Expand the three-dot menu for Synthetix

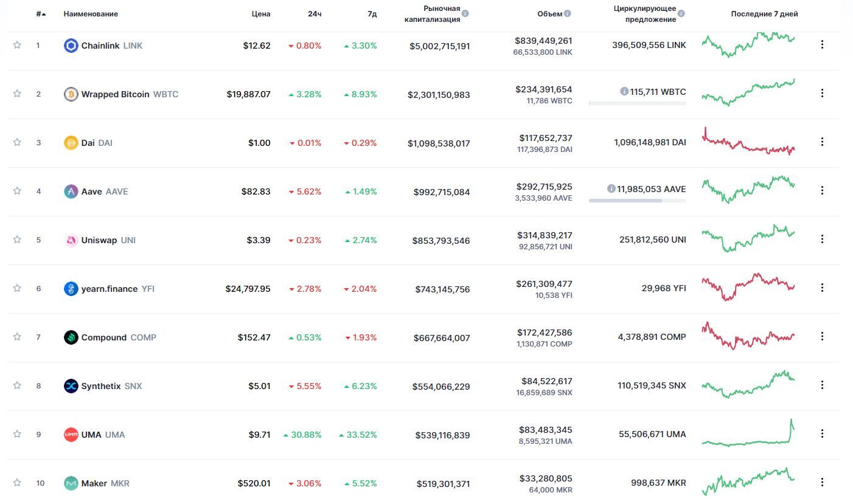[x=822, y=385]
